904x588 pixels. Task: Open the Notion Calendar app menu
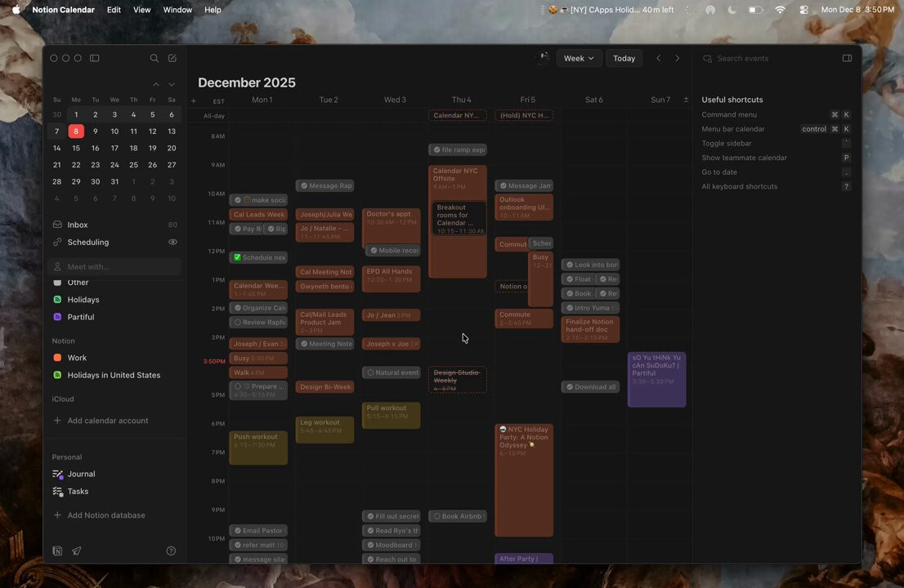coord(64,10)
